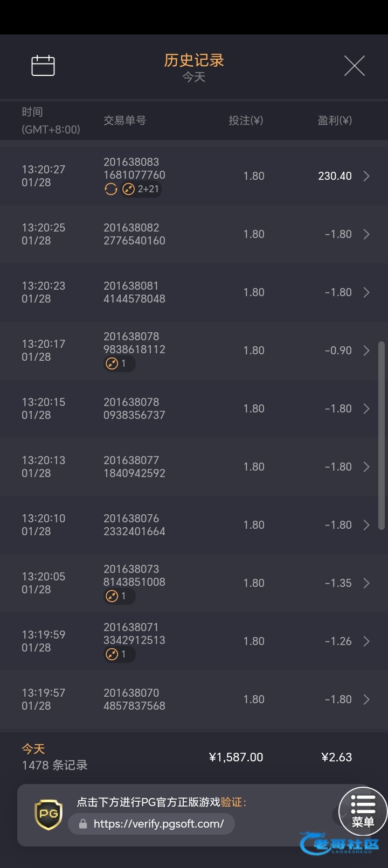
Task: Click the 历史记录 title header
Action: coord(194,60)
